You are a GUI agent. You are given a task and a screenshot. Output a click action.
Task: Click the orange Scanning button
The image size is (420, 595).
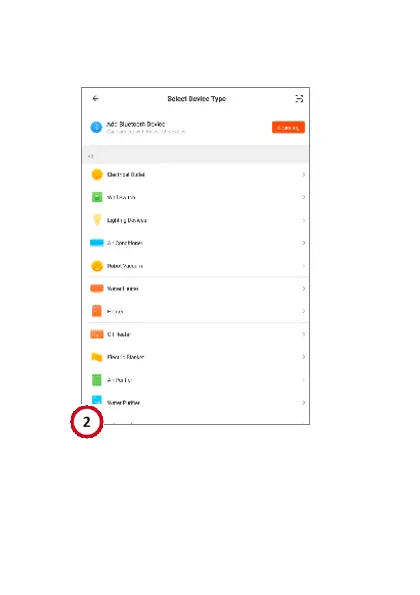tap(288, 128)
